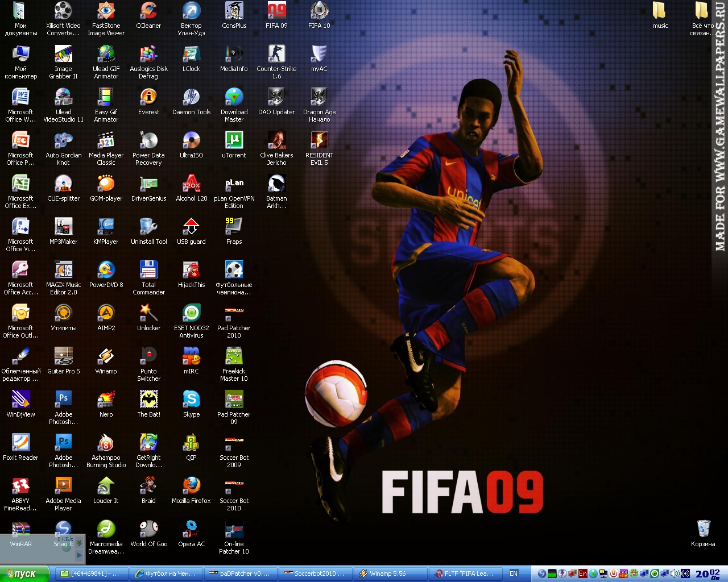Click the пуск Start button
The image size is (728, 582).
point(25,574)
